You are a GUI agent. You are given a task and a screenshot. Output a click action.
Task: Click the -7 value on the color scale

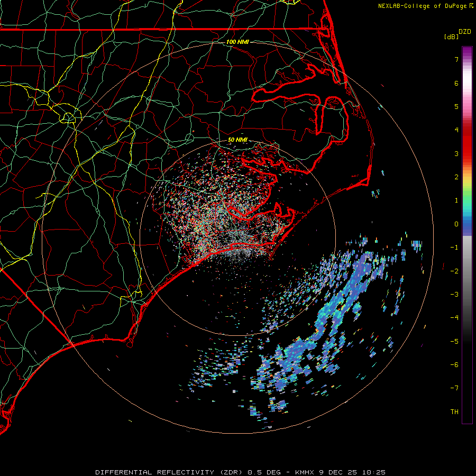454,388
